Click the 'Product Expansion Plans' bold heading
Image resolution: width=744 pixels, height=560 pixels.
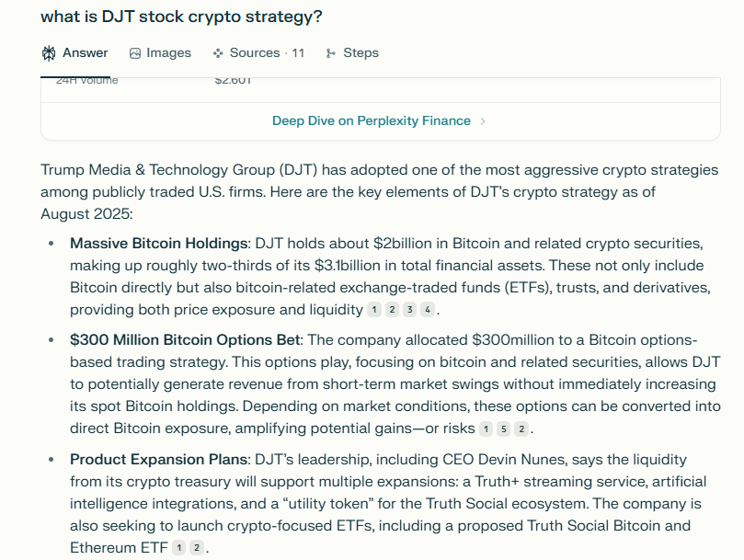(159, 460)
